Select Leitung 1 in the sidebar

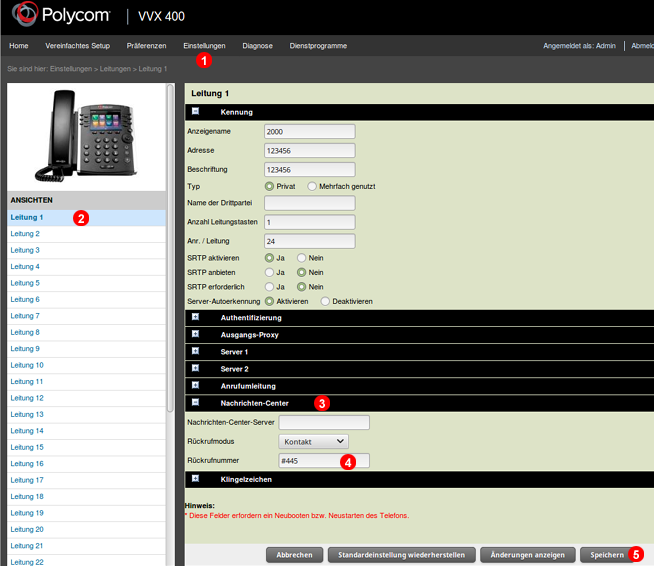[x=86, y=218]
